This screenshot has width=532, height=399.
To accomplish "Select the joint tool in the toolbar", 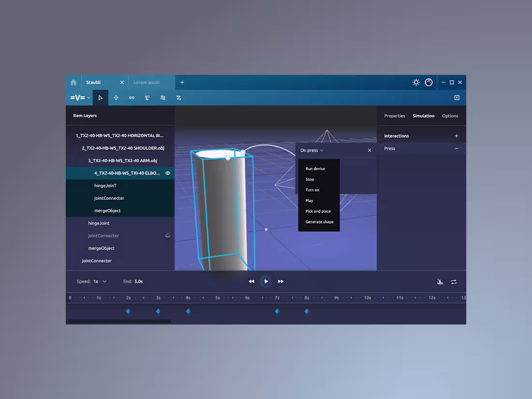I will point(147,98).
